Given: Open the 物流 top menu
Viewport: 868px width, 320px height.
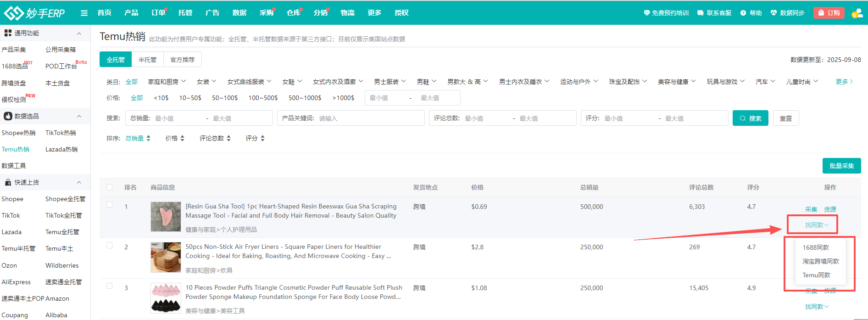Looking at the screenshot, I should [x=348, y=13].
